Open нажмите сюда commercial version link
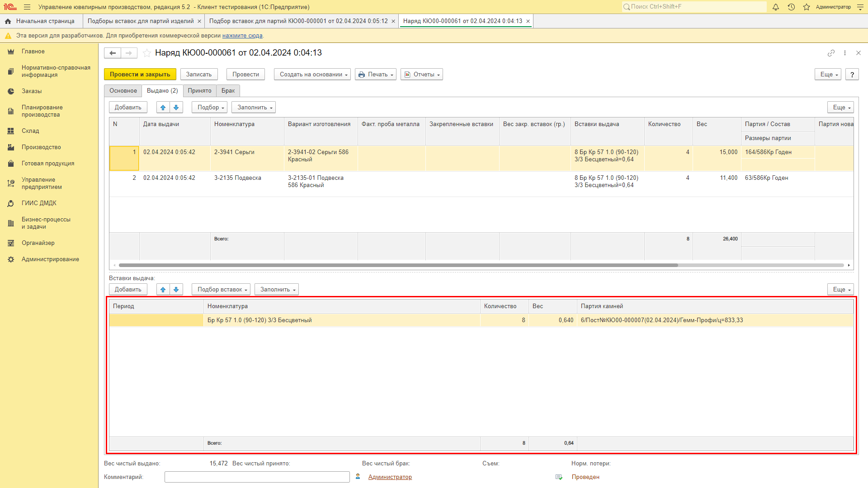 (242, 36)
